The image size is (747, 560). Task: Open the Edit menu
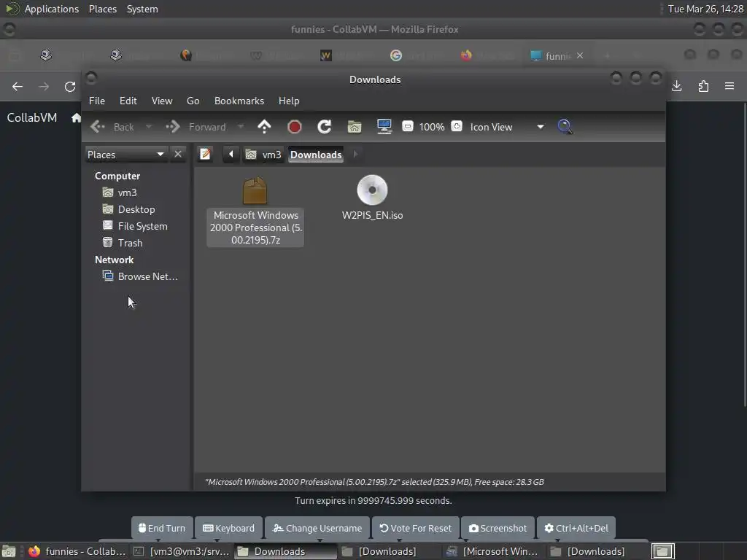tap(128, 101)
